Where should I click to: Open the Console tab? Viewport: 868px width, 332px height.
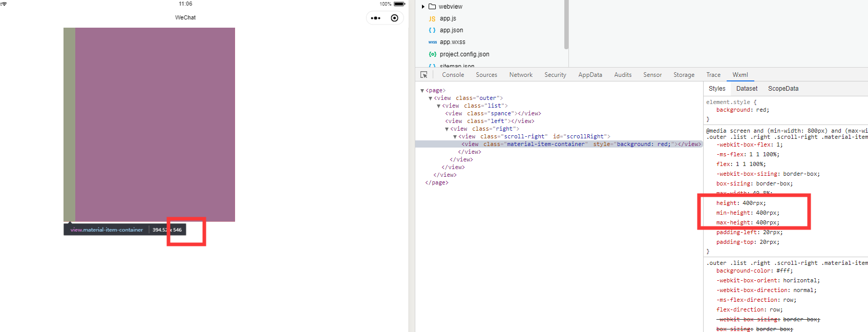[x=453, y=75]
